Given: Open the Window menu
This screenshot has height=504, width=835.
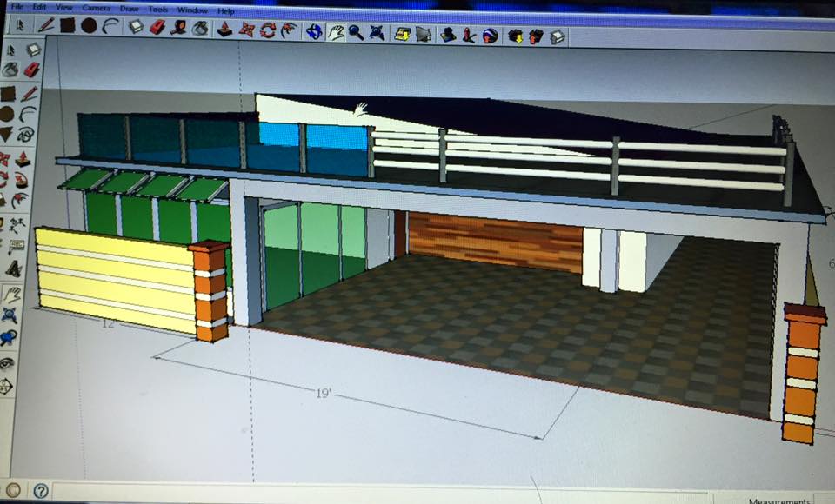Looking at the screenshot, I should tap(192, 10).
